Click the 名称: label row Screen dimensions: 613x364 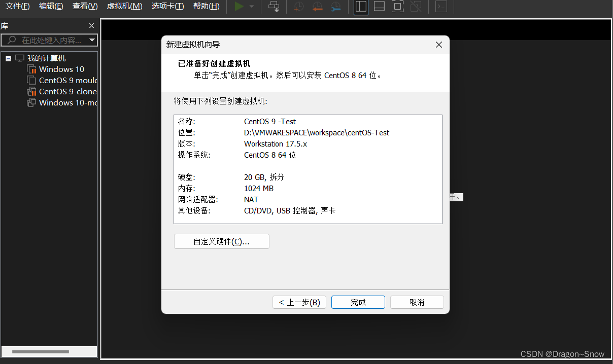coord(186,122)
